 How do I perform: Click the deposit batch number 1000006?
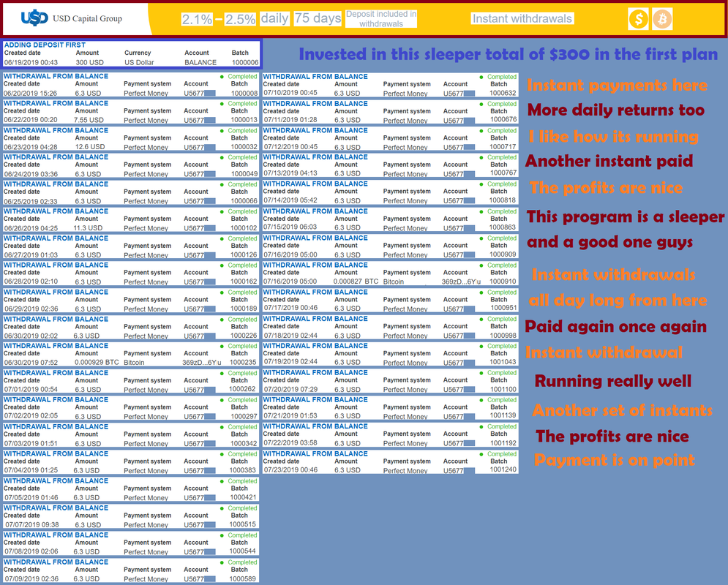click(x=245, y=62)
